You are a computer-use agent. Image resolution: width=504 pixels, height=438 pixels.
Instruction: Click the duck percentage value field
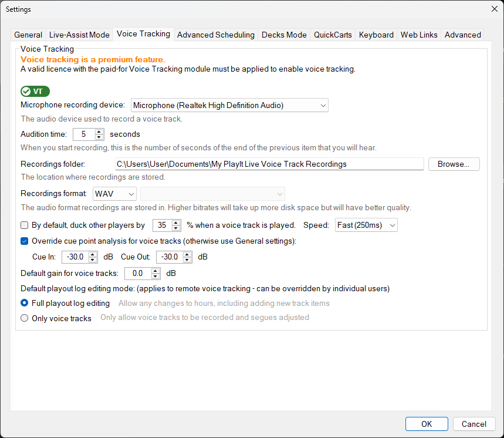coord(163,225)
